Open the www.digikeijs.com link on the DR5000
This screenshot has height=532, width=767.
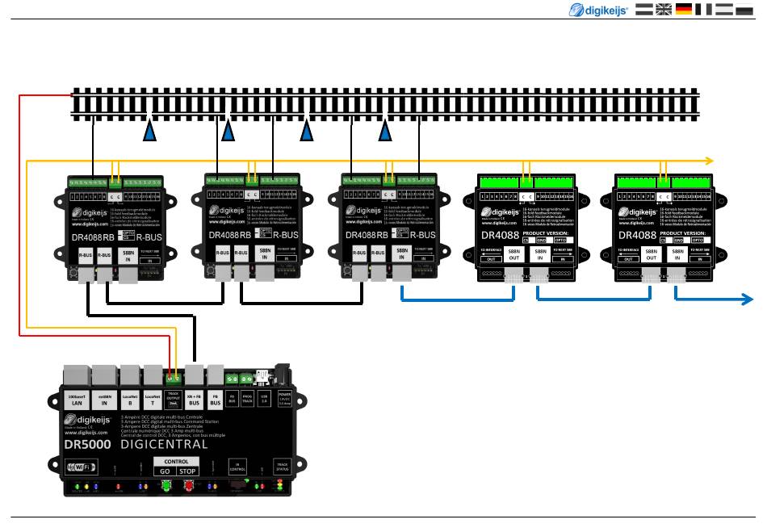coord(86,433)
